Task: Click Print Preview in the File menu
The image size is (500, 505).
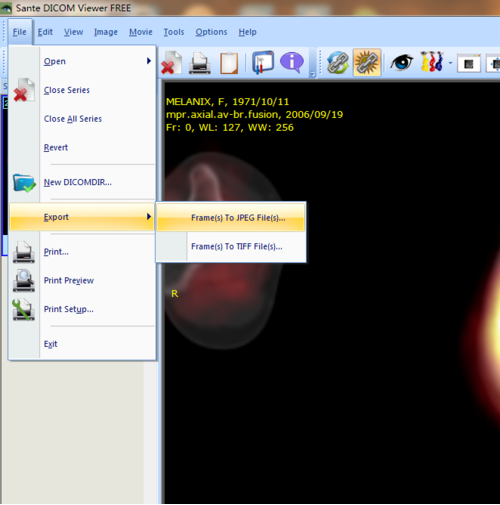Action: [x=69, y=281]
